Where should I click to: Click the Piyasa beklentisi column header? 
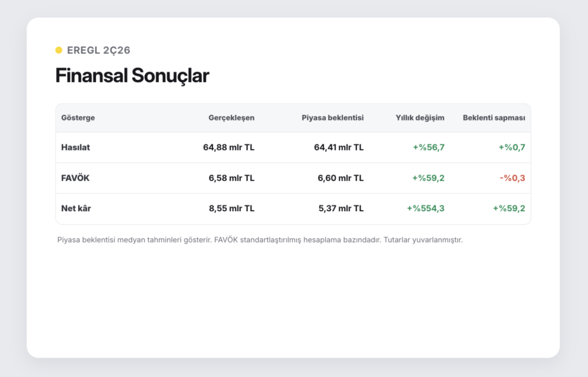coord(332,118)
